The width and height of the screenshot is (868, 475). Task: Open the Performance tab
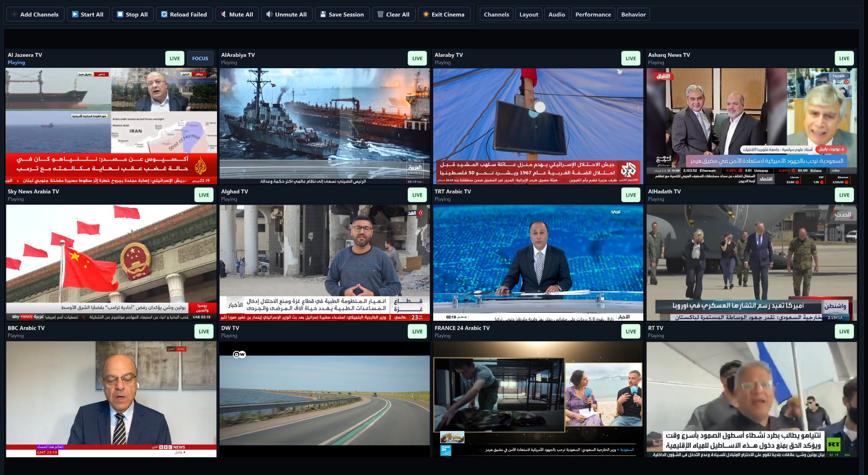pos(593,14)
